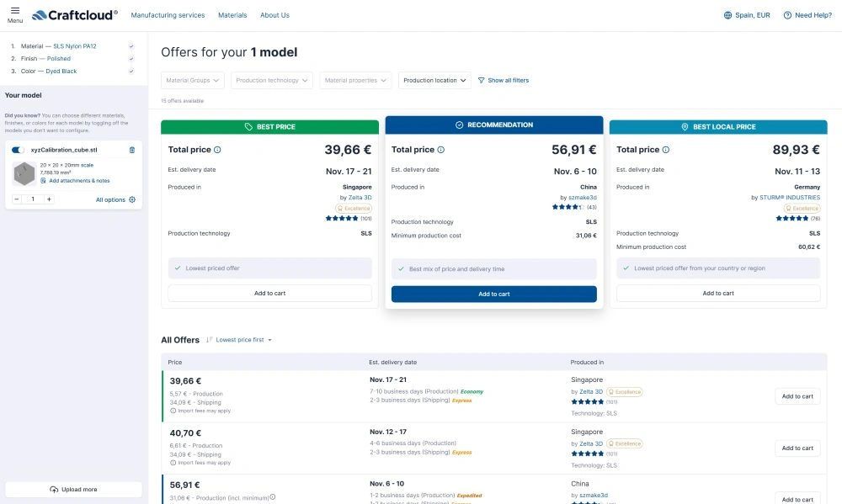842x504 pixels.
Task: Expand the Material Groups filter
Action: [x=193, y=81]
